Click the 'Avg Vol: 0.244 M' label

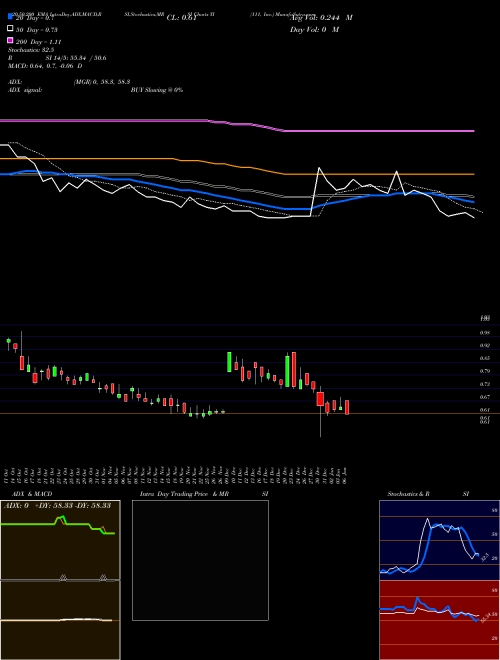[x=321, y=18]
